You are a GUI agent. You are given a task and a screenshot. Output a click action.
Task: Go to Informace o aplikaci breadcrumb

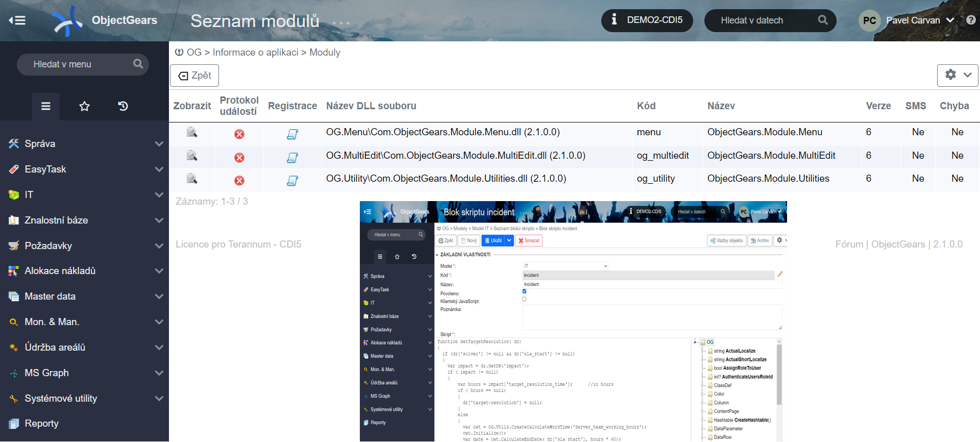click(x=255, y=53)
